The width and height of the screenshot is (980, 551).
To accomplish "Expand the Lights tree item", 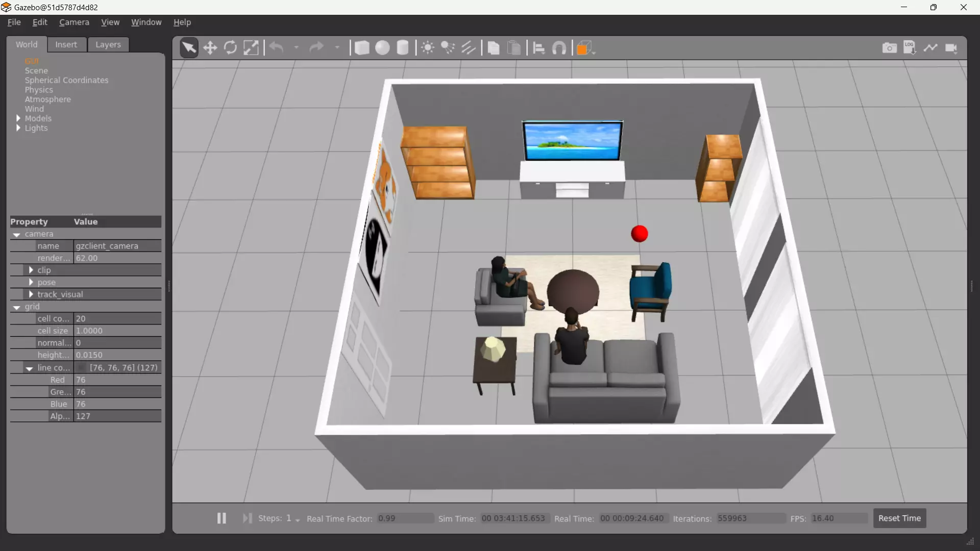I will tap(18, 128).
